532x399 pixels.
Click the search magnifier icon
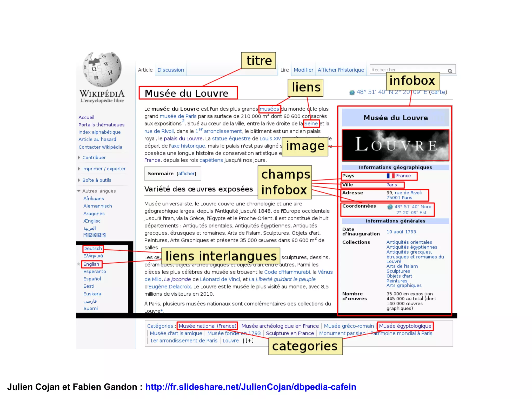coord(450,71)
